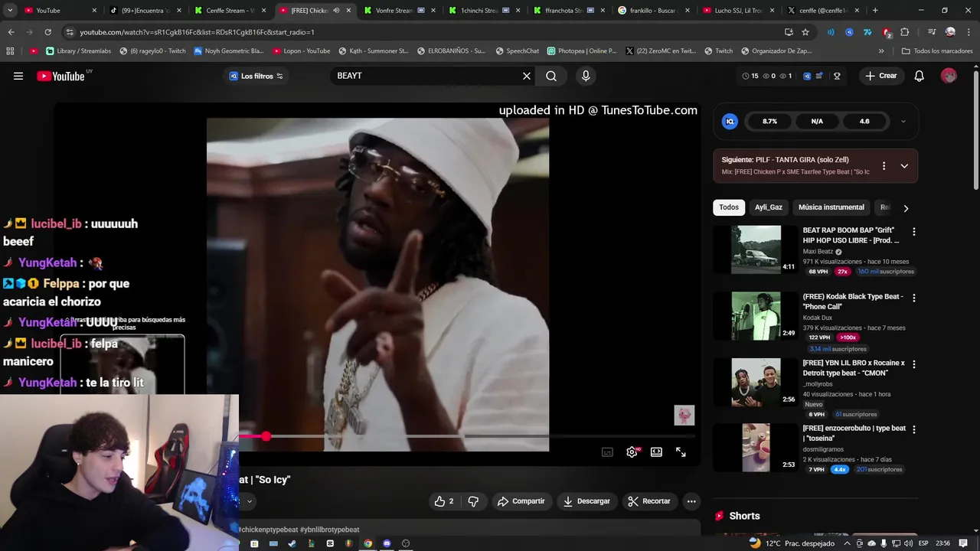The width and height of the screenshot is (980, 551).
Task: Switch to theater mode
Action: [656, 452]
